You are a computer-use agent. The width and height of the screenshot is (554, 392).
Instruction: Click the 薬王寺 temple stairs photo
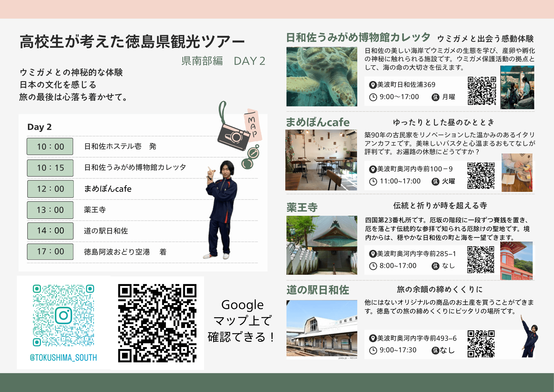click(x=322, y=245)
